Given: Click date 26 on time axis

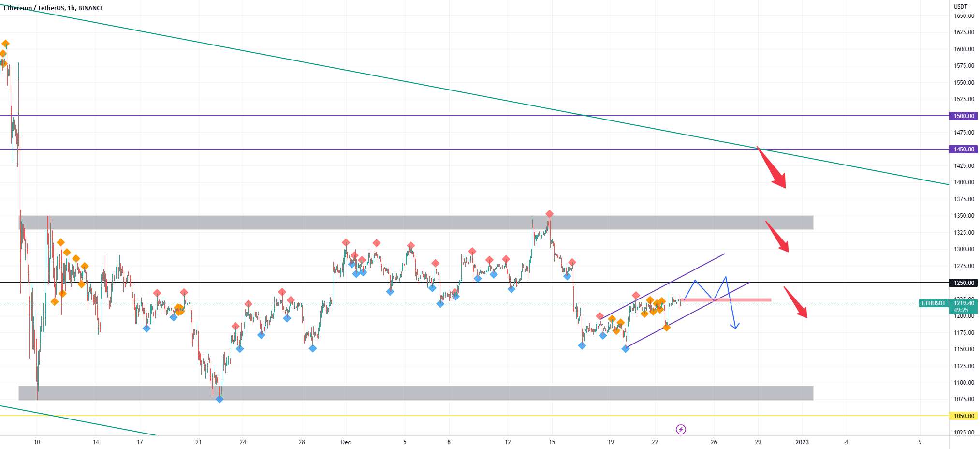Looking at the screenshot, I should (714, 442).
